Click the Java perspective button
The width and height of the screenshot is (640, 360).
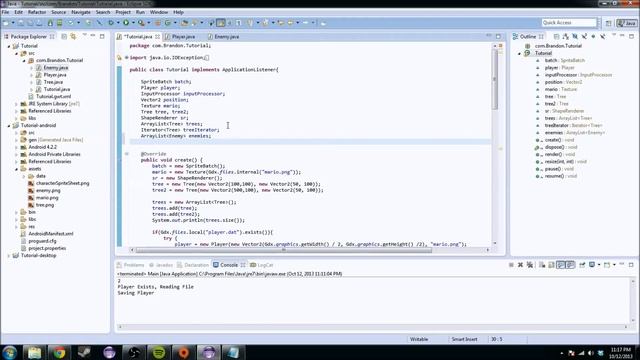click(627, 23)
